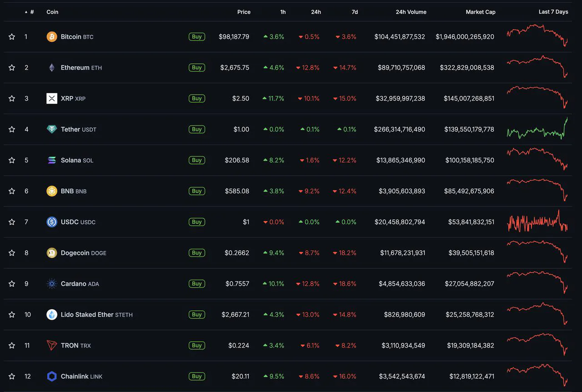Image resolution: width=582 pixels, height=392 pixels.
Task: Sort by the Coin column header
Action: coord(52,12)
